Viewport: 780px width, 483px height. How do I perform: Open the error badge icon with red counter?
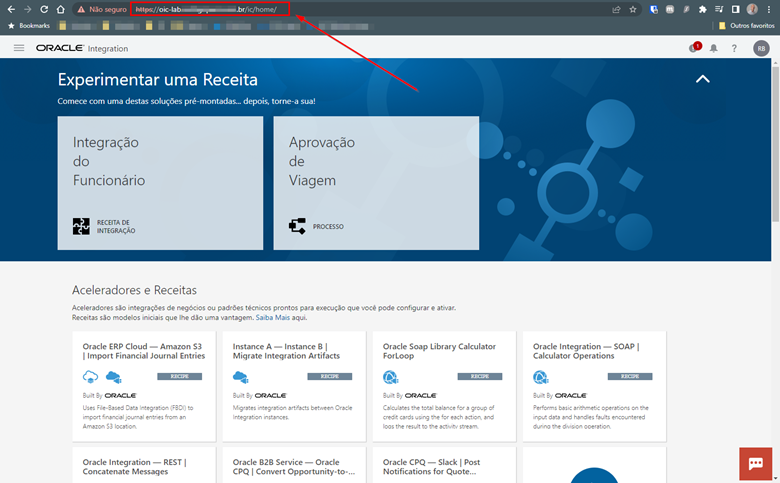pos(694,47)
